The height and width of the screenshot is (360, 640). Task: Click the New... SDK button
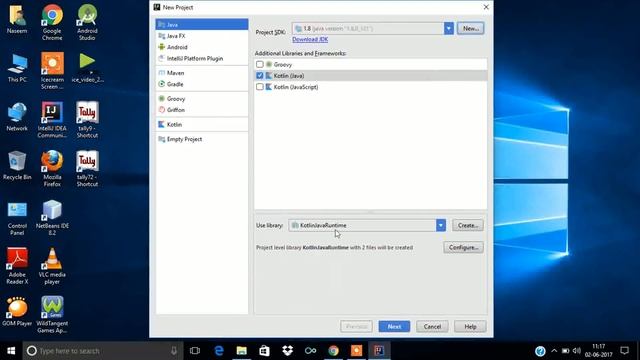471,28
